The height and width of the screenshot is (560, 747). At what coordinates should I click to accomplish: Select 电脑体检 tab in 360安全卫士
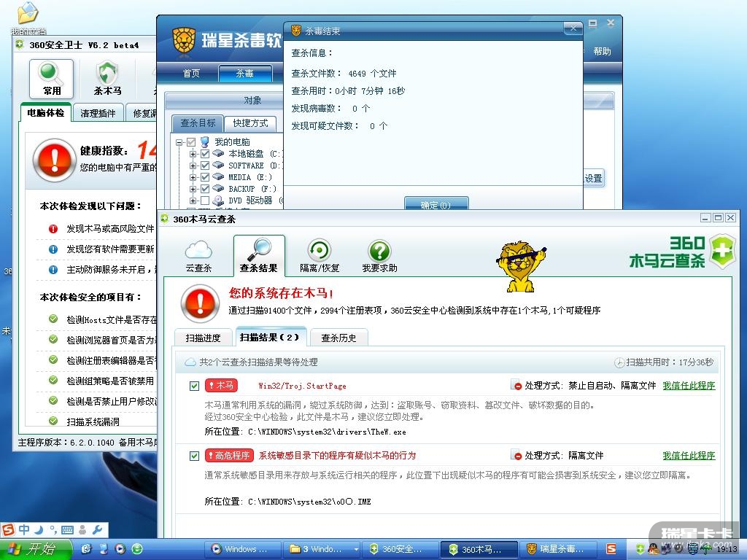[46, 113]
